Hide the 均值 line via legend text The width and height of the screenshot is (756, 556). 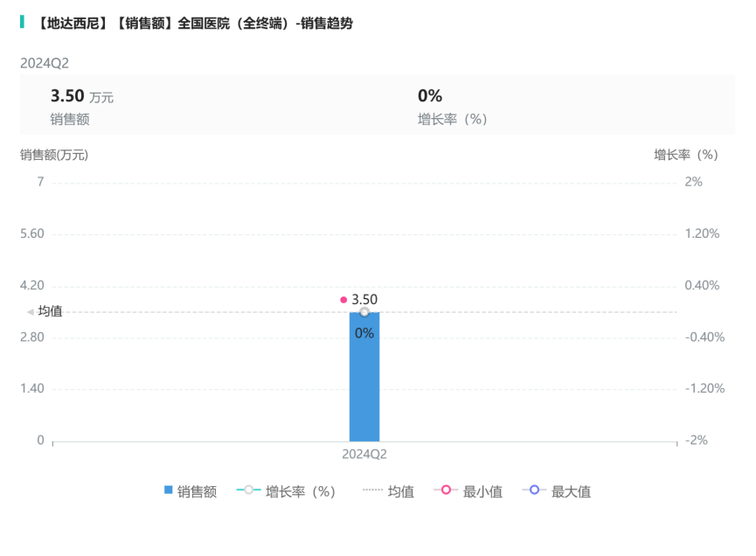(x=401, y=491)
